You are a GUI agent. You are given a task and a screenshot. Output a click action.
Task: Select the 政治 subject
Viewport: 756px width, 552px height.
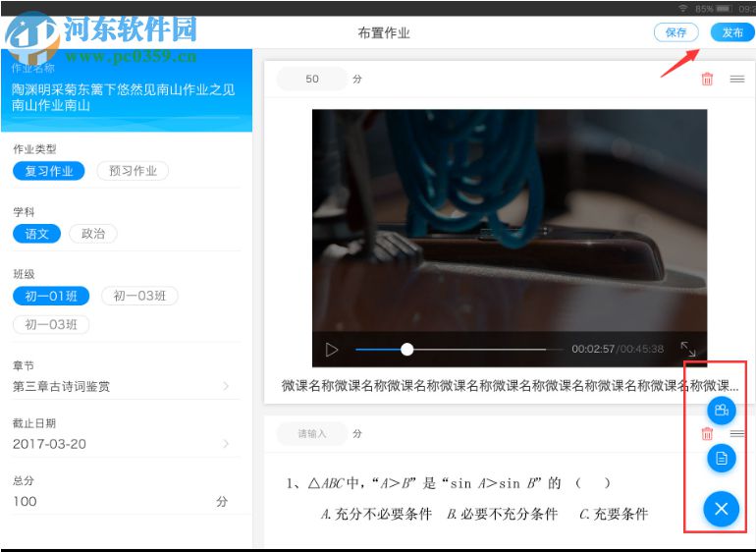93,234
